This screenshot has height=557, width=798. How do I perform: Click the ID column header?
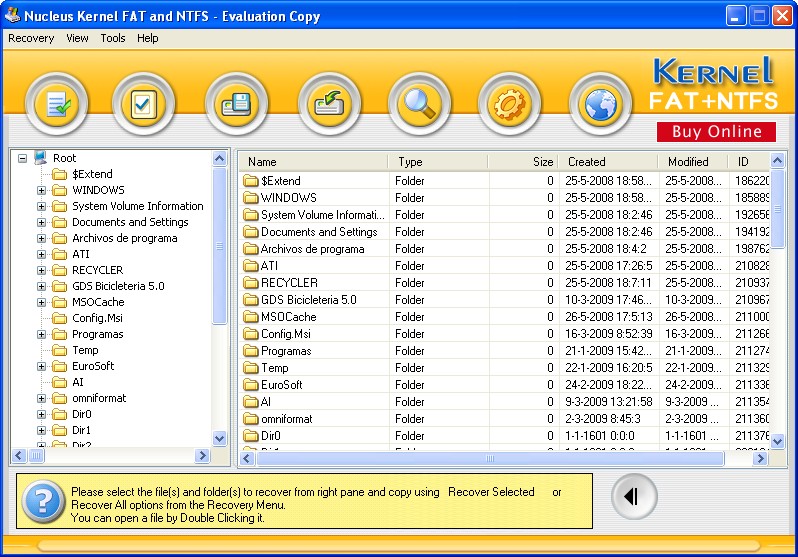tap(749, 162)
